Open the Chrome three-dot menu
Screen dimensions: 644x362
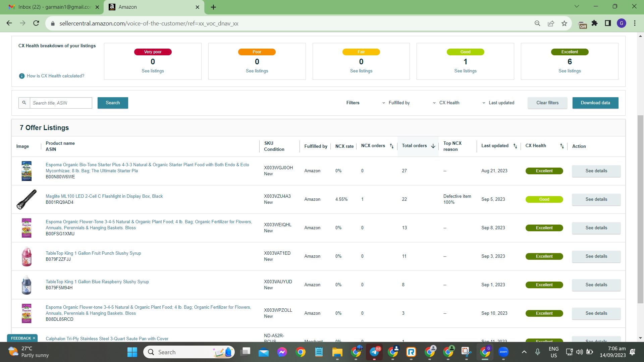click(635, 23)
